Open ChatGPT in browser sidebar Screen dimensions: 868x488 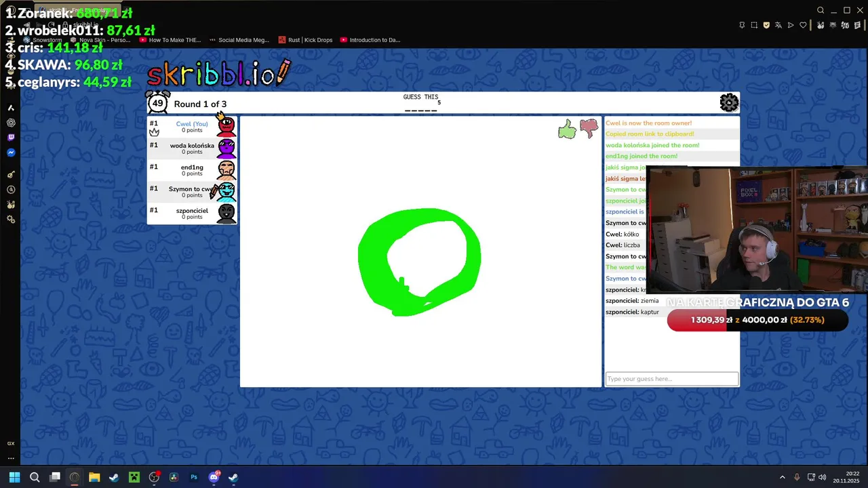point(11,123)
